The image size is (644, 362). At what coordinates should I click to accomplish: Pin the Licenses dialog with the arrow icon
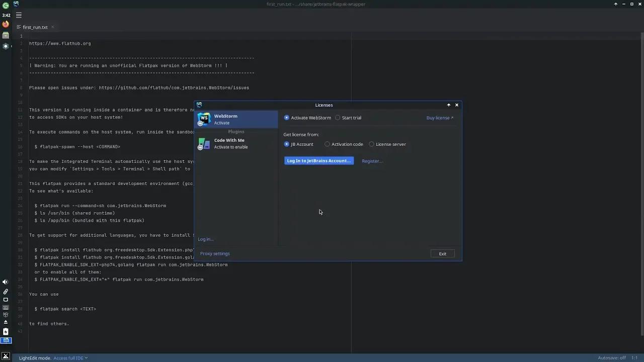pos(448,105)
